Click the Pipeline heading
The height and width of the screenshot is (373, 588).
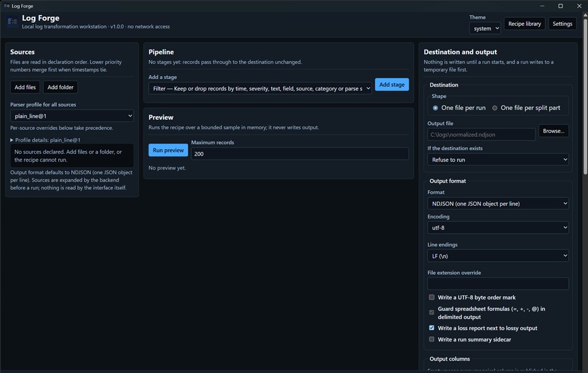coord(161,52)
